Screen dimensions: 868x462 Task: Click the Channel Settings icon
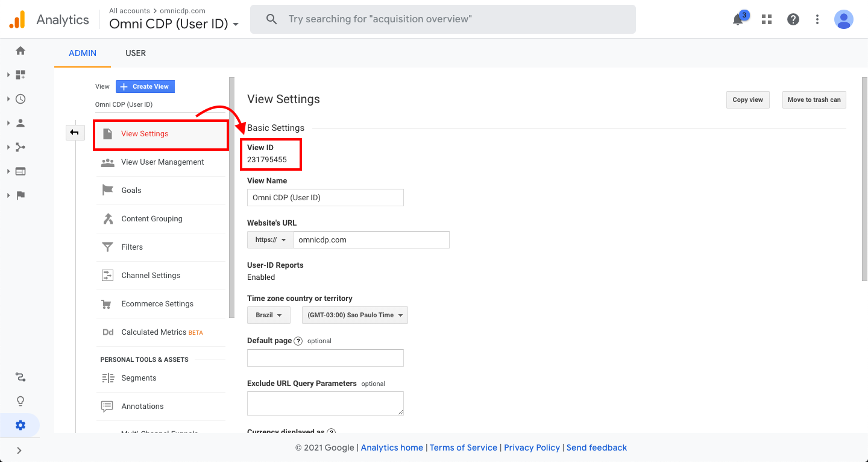point(108,275)
